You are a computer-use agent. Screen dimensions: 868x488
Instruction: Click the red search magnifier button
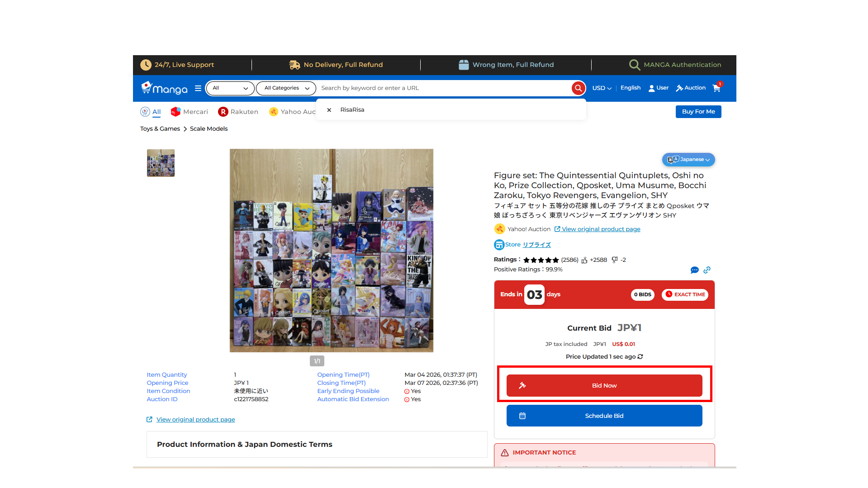click(578, 88)
